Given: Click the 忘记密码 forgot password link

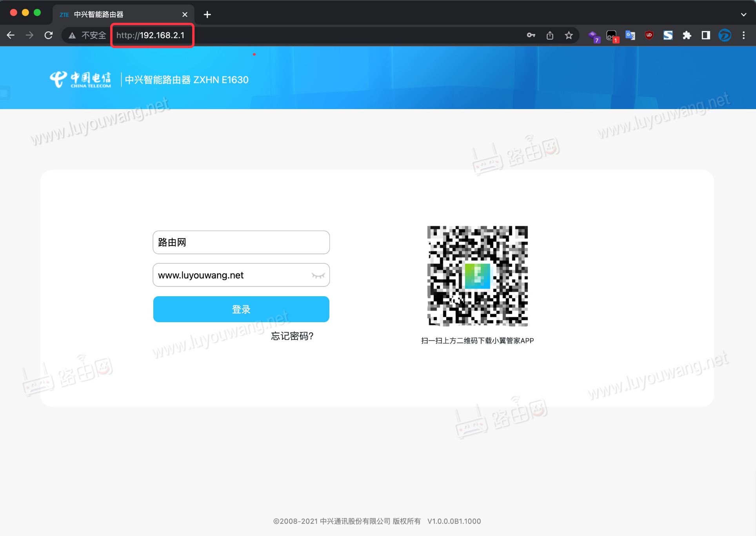Looking at the screenshot, I should (291, 336).
